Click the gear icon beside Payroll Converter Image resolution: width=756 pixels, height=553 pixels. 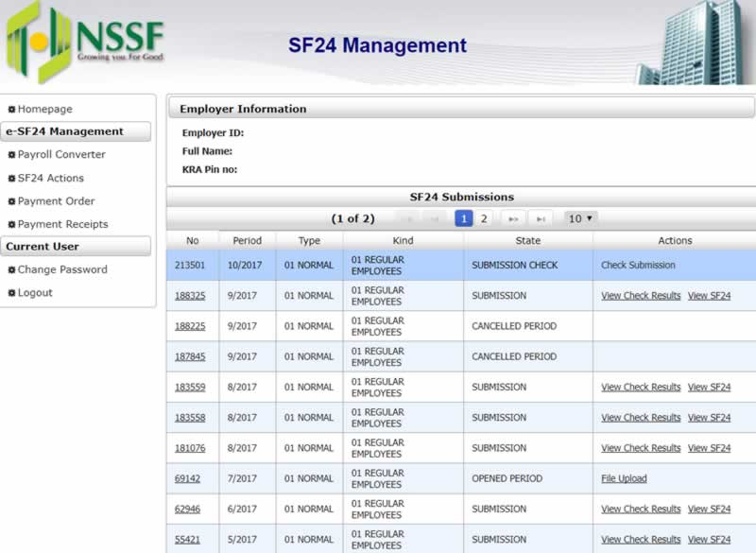(11, 155)
